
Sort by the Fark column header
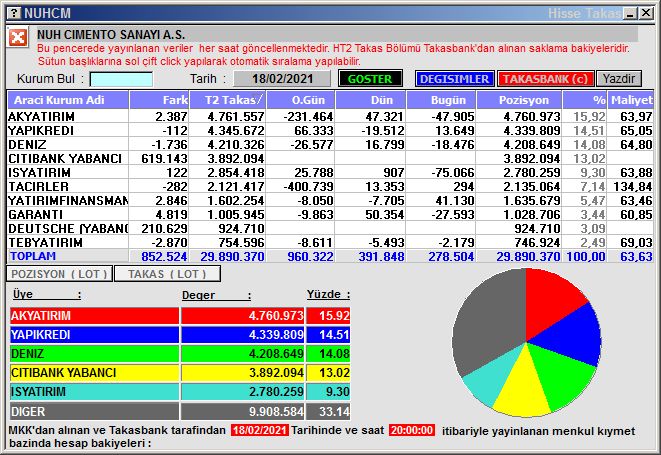pyautogui.click(x=160, y=100)
